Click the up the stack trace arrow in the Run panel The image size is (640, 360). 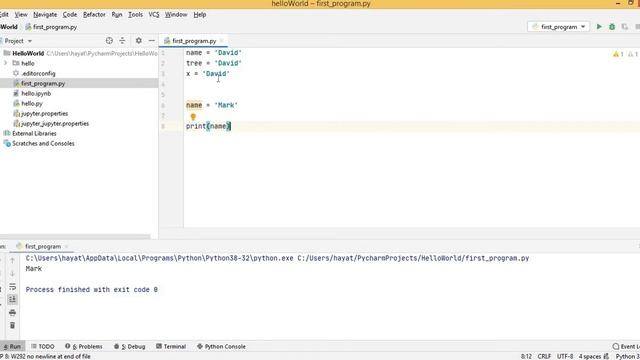(x=12, y=260)
